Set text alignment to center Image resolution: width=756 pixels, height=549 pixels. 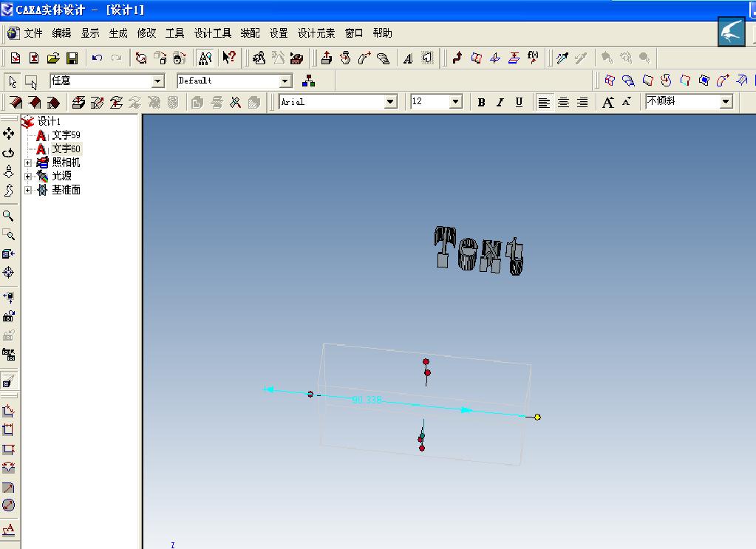(563, 102)
